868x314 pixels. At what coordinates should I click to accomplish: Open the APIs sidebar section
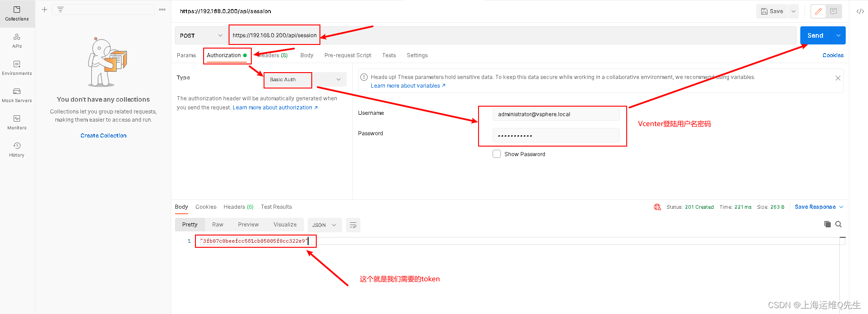tap(17, 41)
